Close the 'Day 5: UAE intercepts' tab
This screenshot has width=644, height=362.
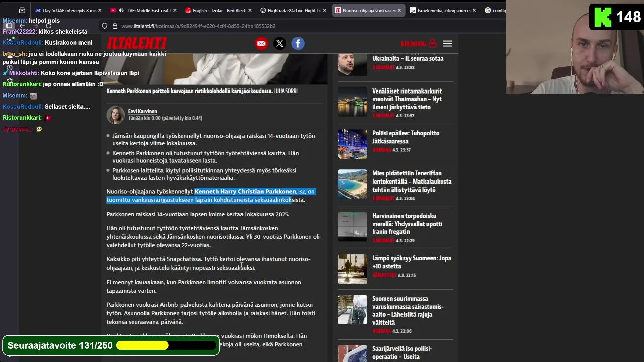(x=100, y=10)
